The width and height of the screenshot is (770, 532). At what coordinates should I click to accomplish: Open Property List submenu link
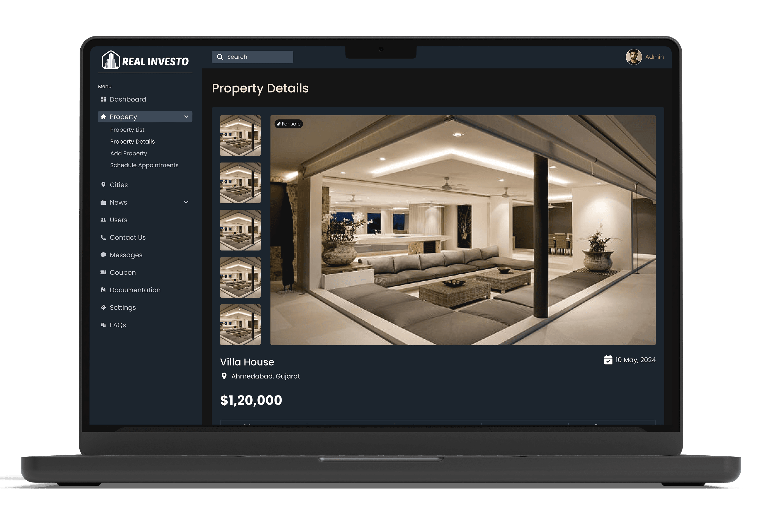127,130
